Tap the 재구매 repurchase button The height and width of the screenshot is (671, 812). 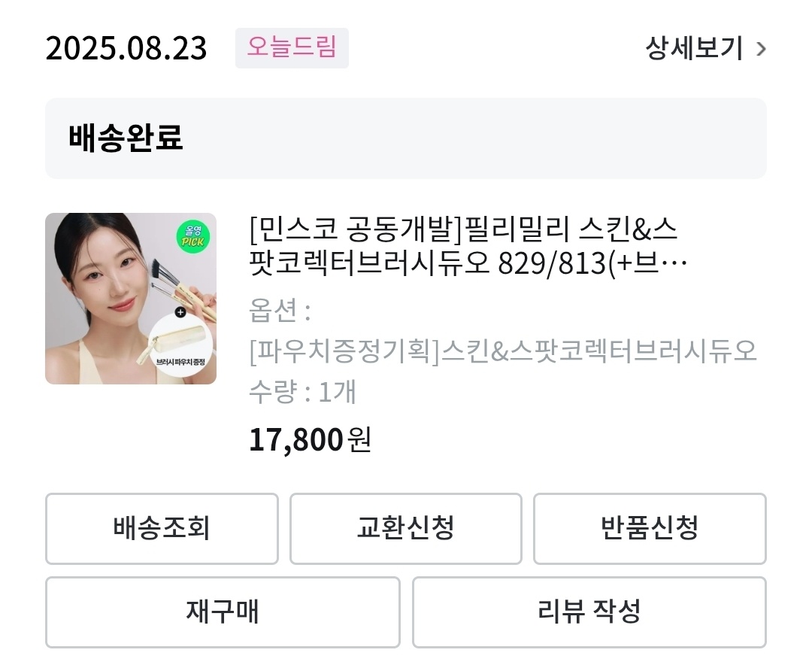click(223, 612)
